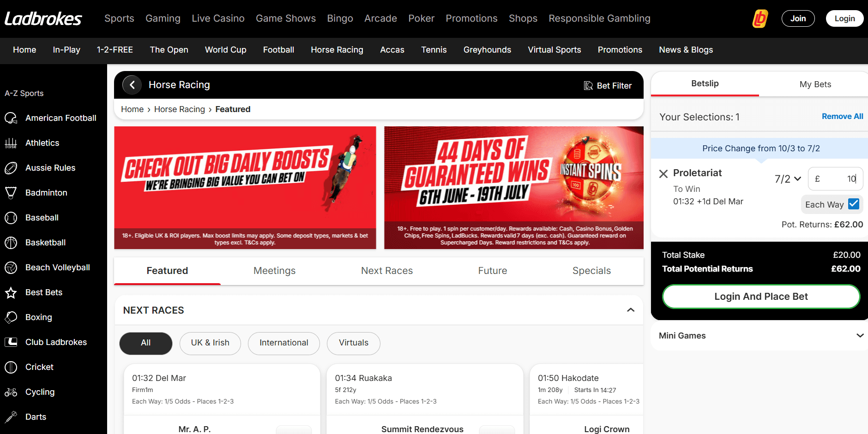The height and width of the screenshot is (434, 868).
Task: Filter races by International
Action: point(284,343)
